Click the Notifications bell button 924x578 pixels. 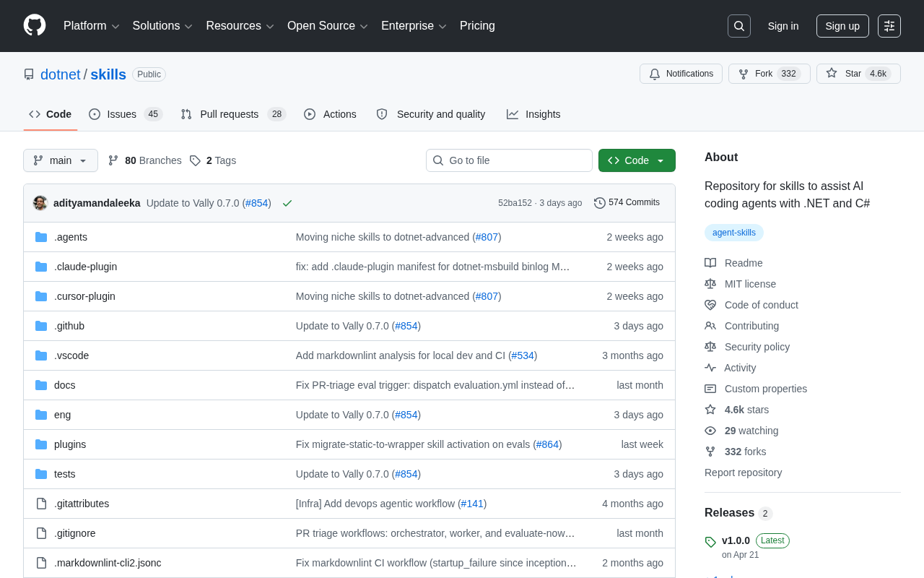(x=681, y=74)
